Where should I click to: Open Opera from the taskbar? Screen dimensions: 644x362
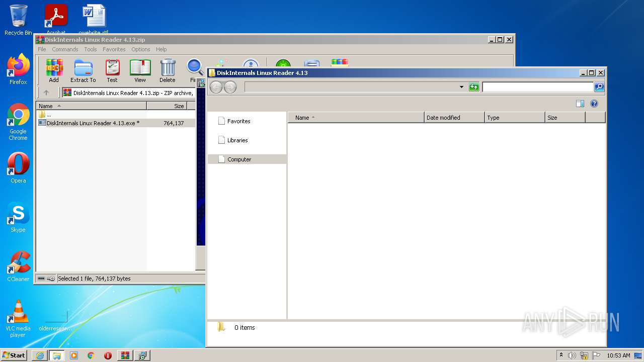tap(108, 355)
